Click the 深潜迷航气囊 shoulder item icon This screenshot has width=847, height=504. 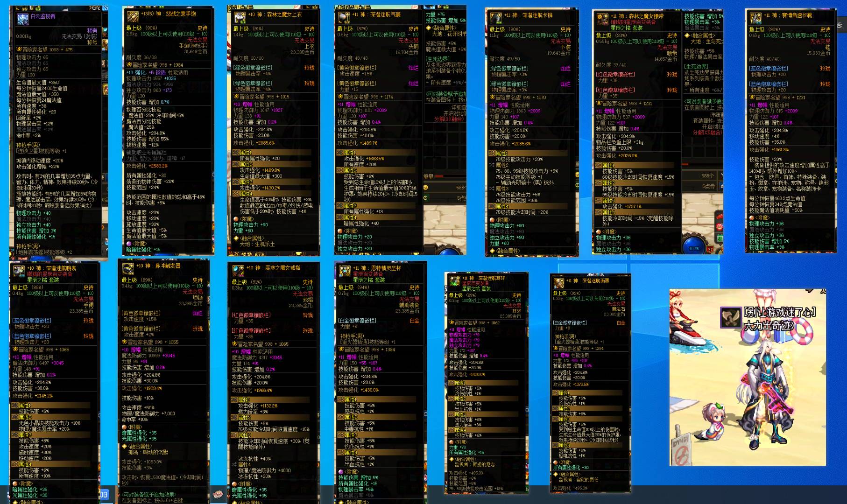[345, 17]
